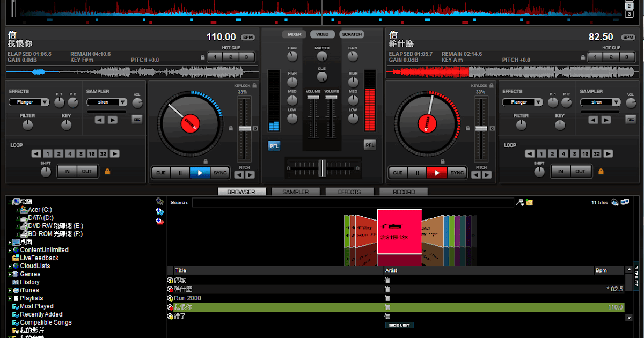Enable a 4-beat loop on the left deck

[x=69, y=154]
